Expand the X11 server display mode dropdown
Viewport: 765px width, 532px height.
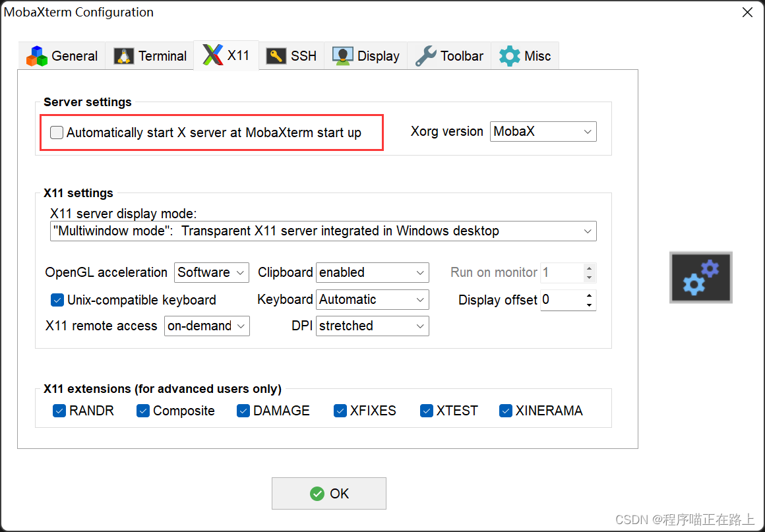point(323,231)
